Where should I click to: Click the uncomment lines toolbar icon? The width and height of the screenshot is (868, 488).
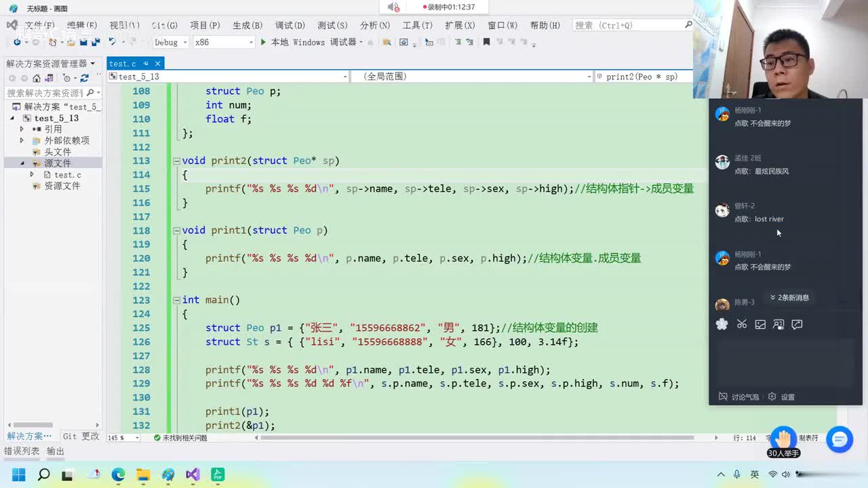point(469,42)
